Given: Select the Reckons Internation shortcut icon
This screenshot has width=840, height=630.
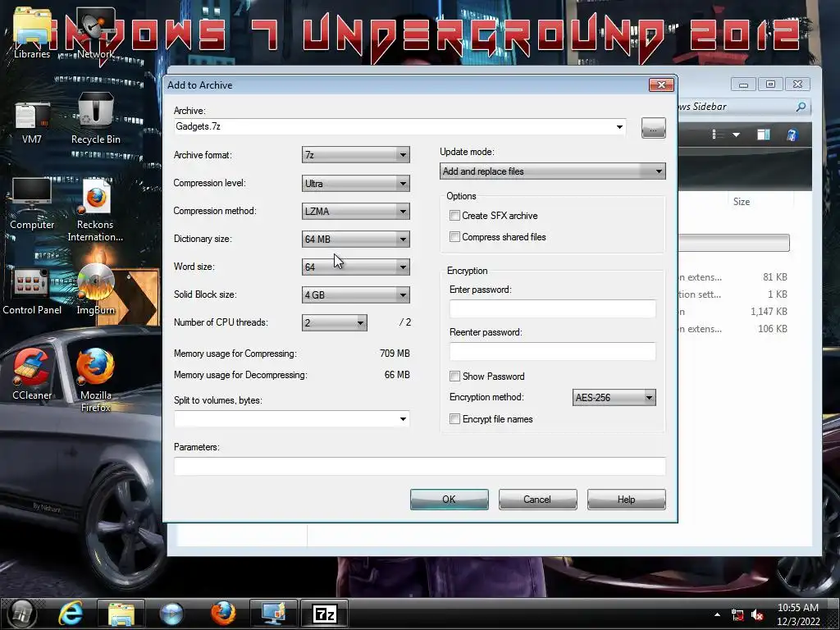Looking at the screenshot, I should click(x=95, y=212).
